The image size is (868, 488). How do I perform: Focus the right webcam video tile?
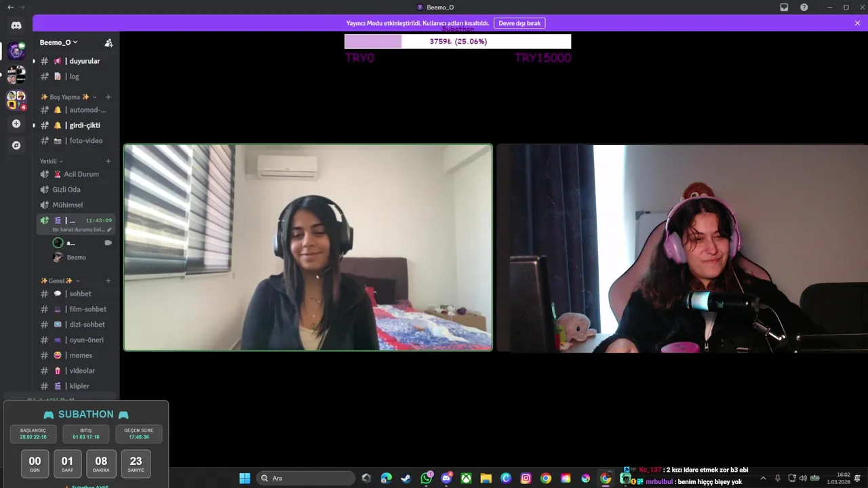[682, 247]
